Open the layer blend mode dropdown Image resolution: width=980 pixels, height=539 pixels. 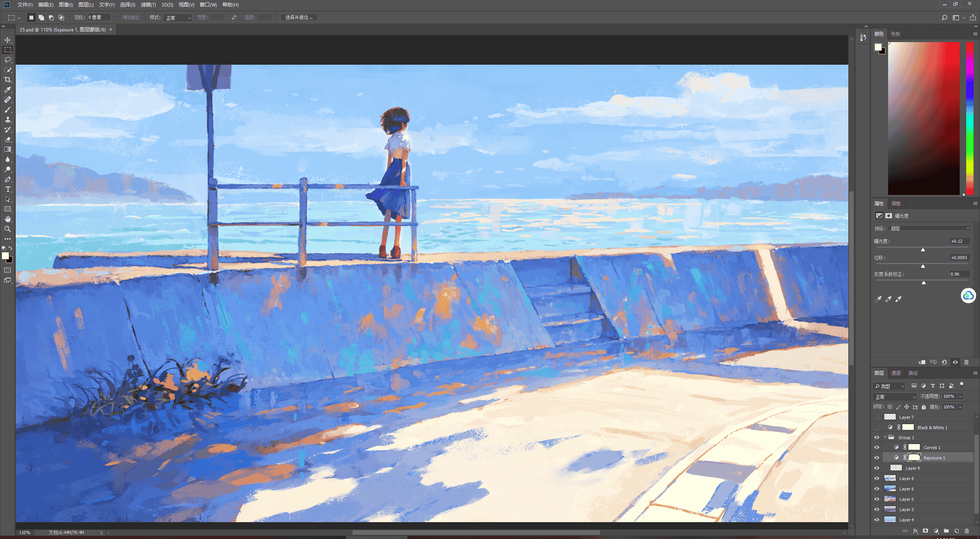coord(895,397)
